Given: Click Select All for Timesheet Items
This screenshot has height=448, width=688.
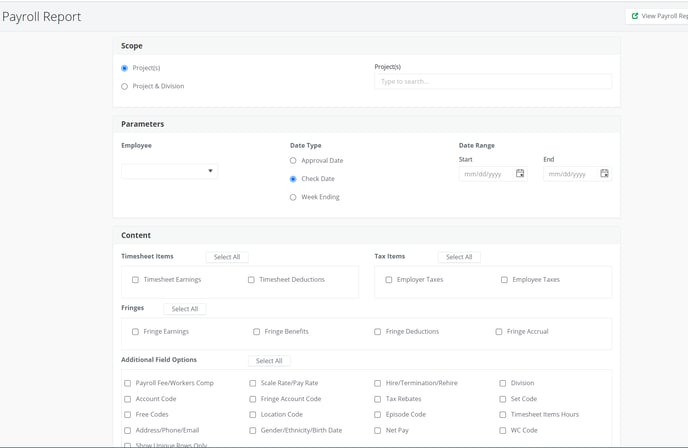Looking at the screenshot, I should (227, 257).
